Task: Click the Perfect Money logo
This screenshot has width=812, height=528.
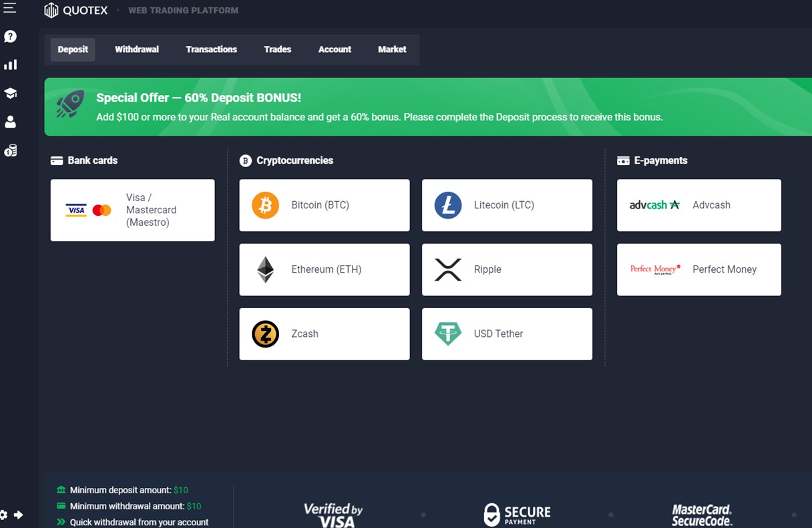Action: pos(655,269)
